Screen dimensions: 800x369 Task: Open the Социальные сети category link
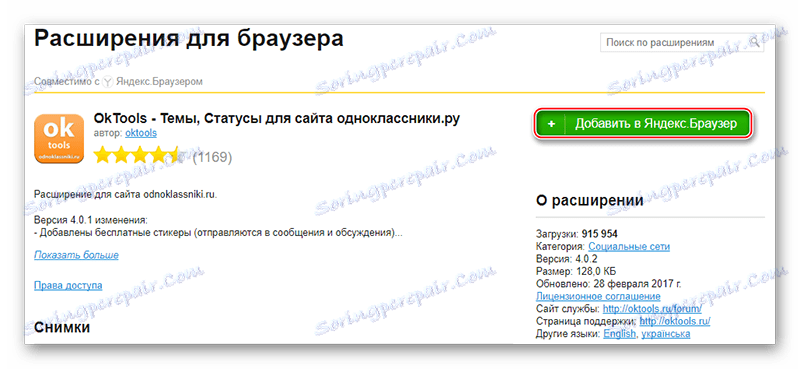pos(629,247)
